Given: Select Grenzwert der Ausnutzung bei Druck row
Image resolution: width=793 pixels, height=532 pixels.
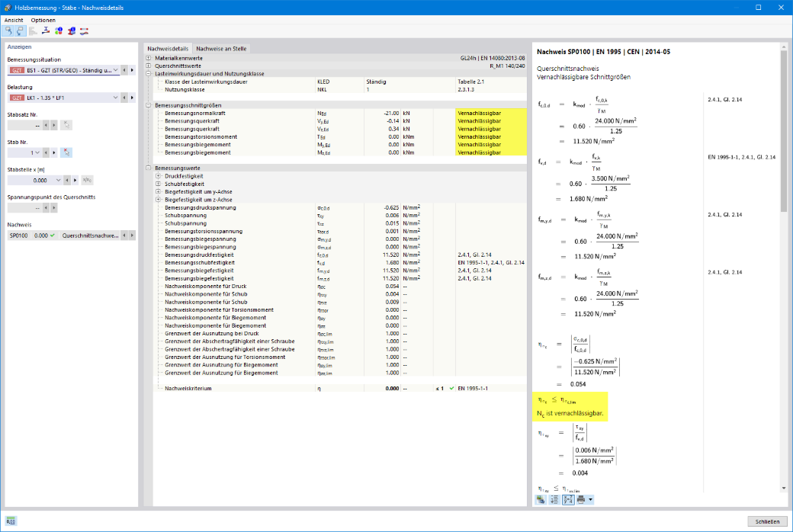Looking at the screenshot, I should 339,334.
